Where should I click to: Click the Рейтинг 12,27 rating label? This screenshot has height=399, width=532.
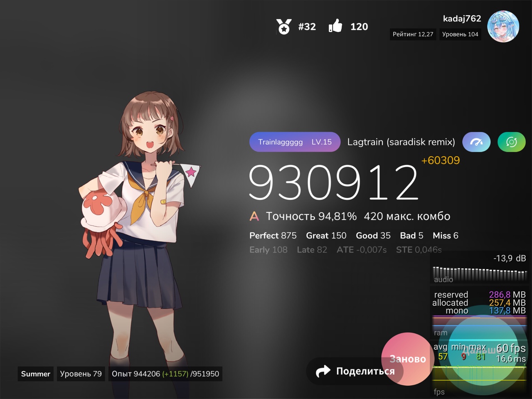click(x=413, y=34)
